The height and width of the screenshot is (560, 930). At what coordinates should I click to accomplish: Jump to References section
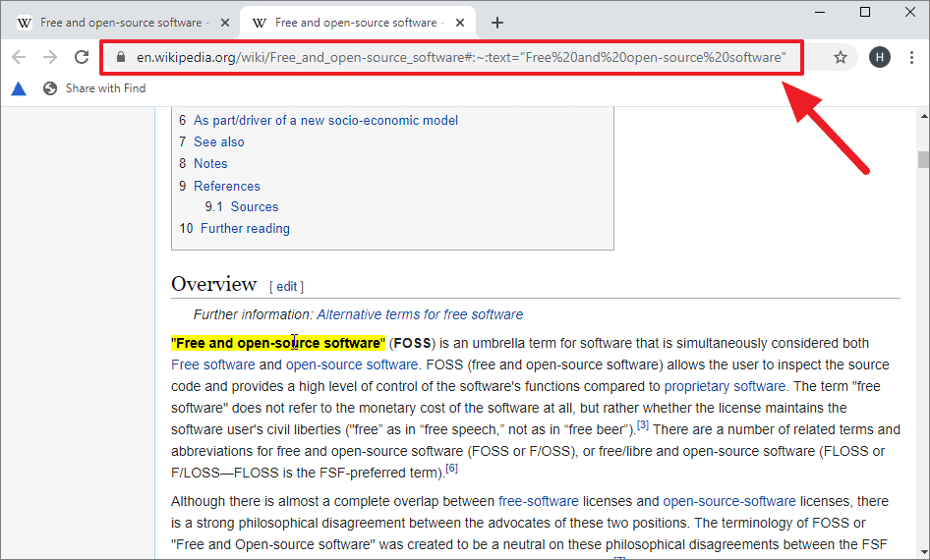pos(226,186)
